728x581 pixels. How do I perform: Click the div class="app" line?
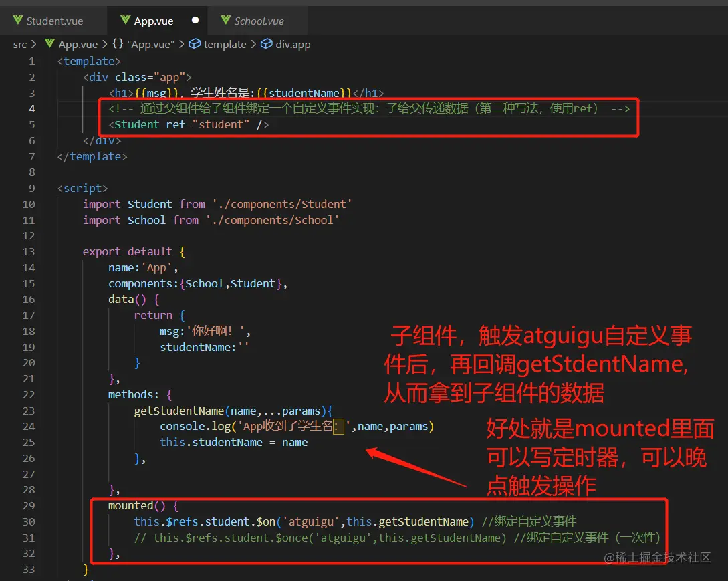(137, 77)
